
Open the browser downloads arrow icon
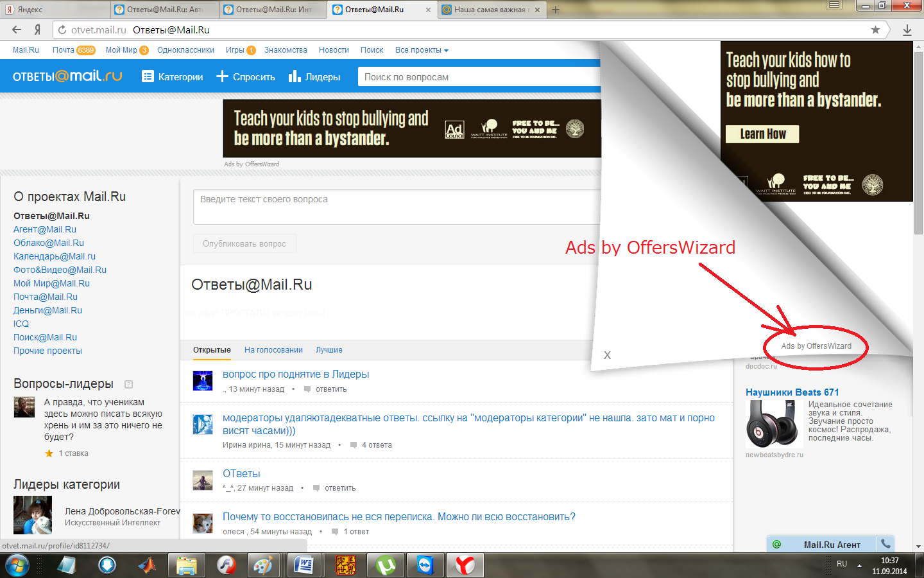click(907, 30)
